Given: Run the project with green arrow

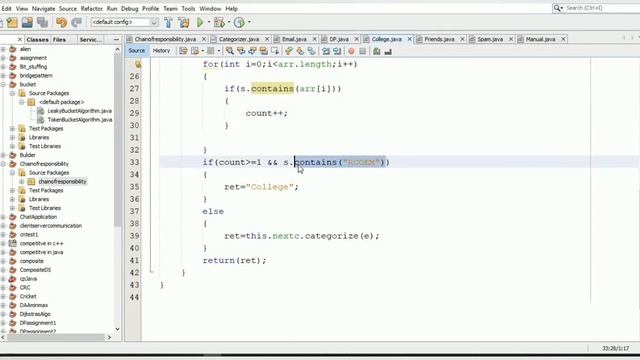Looking at the screenshot, I should pyautogui.click(x=200, y=22).
